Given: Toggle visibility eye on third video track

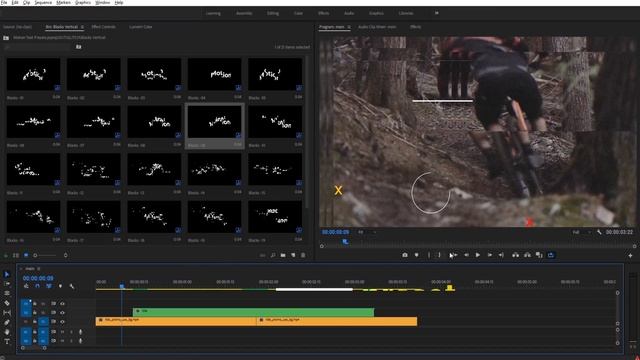Looking at the screenshot, I should coord(62,322).
